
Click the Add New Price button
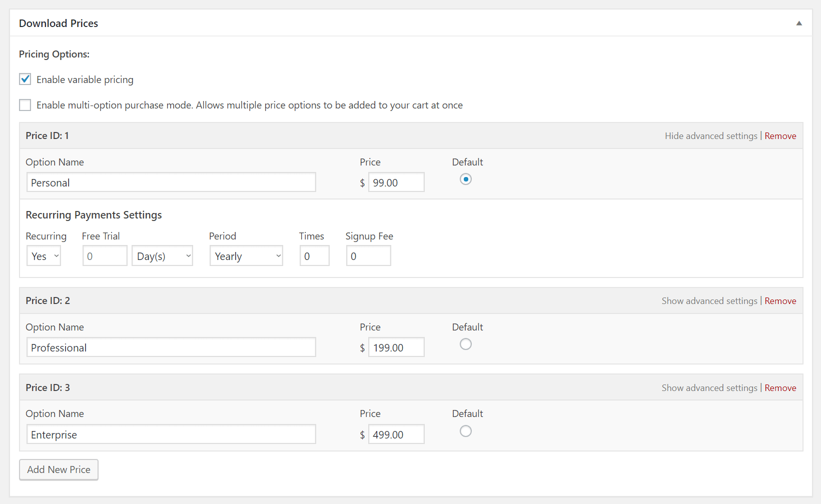[x=59, y=470]
